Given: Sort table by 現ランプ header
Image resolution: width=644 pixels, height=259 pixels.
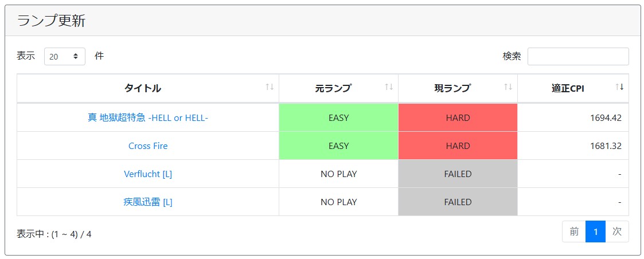Looking at the screenshot, I should pos(452,88).
